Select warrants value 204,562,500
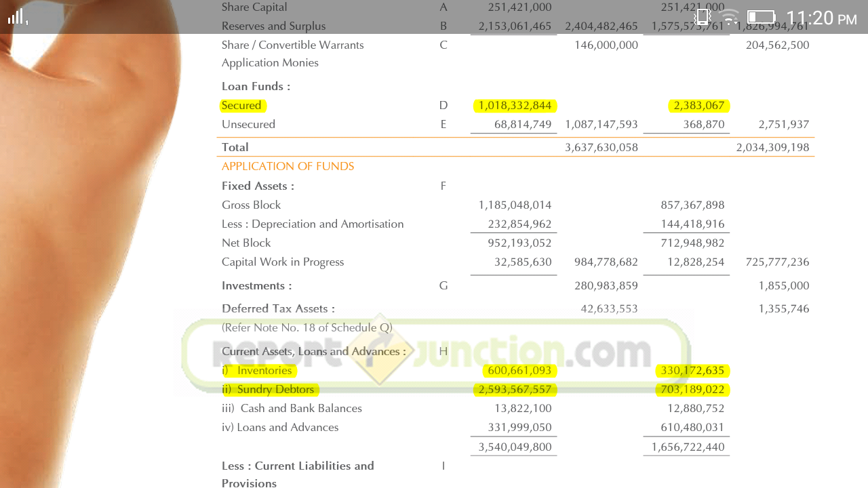This screenshot has height=488, width=868. pyautogui.click(x=778, y=45)
